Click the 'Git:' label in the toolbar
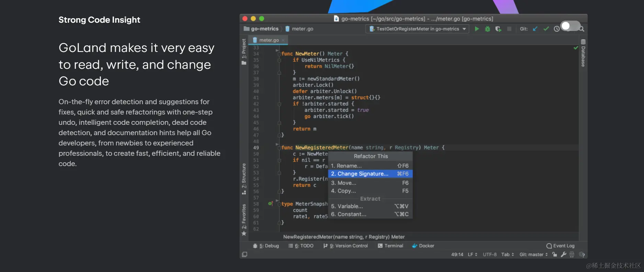644x272 pixels. (524, 29)
